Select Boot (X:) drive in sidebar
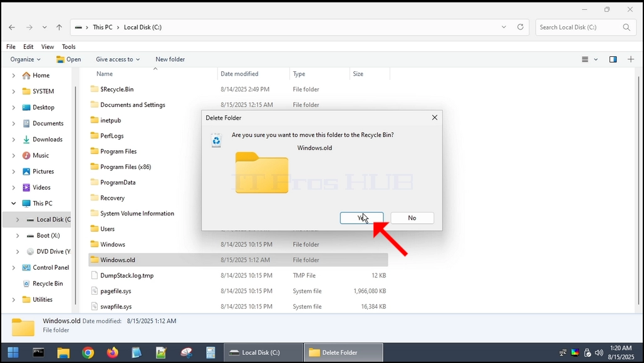The width and height of the screenshot is (644, 363). pyautogui.click(x=43, y=235)
